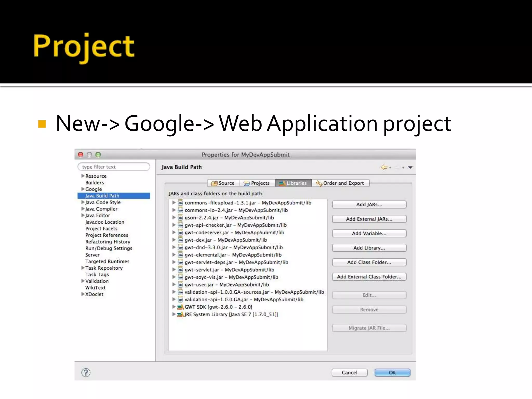Expand the XDoclet tree node
Image resolution: width=532 pixels, height=399 pixels.
point(83,294)
